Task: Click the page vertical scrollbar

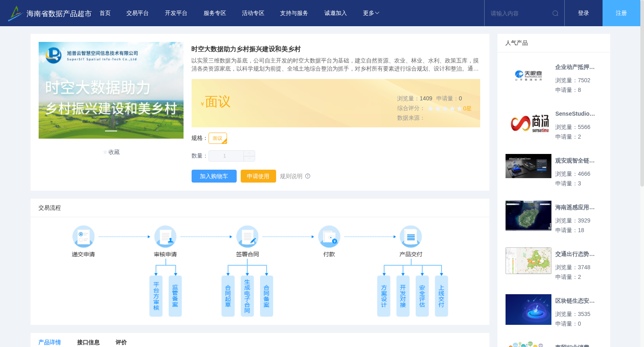Action: 642,94
